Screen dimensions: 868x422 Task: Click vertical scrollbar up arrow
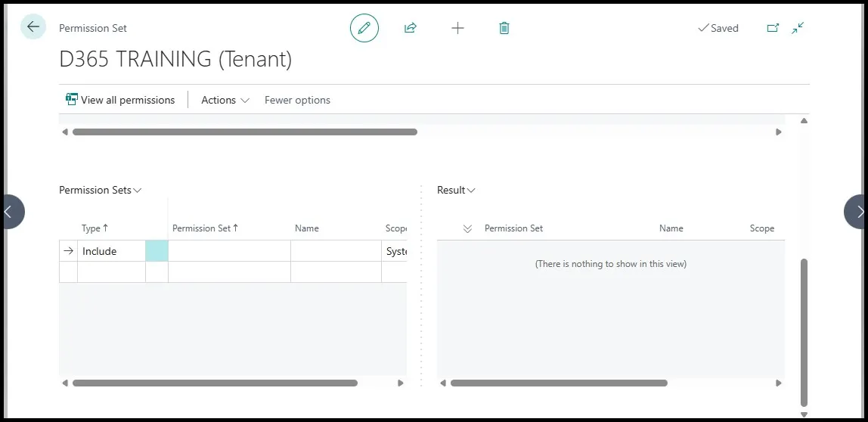tap(804, 121)
